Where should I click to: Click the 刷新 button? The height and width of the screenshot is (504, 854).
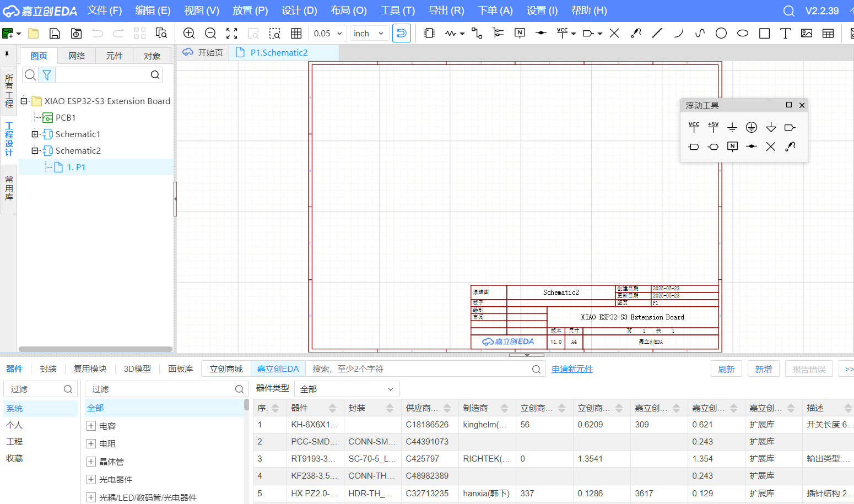click(726, 369)
